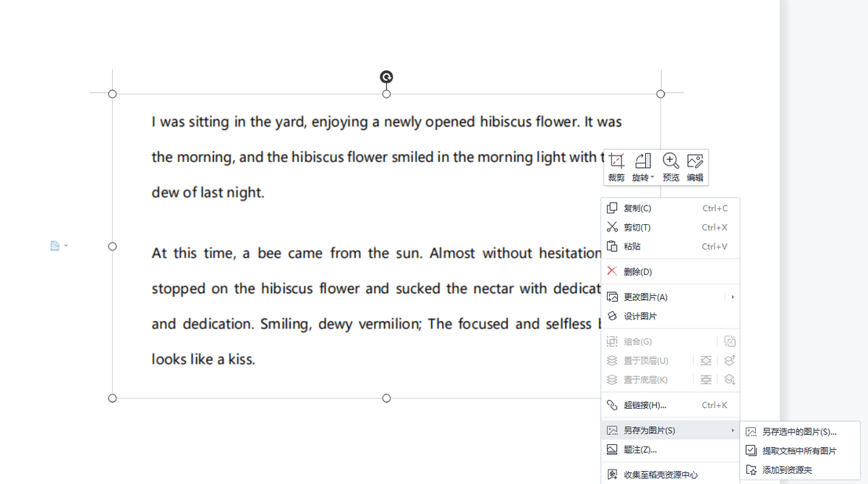The image size is (868, 484).
Task: Open the edit (编辑) image tool
Action: coord(695,167)
